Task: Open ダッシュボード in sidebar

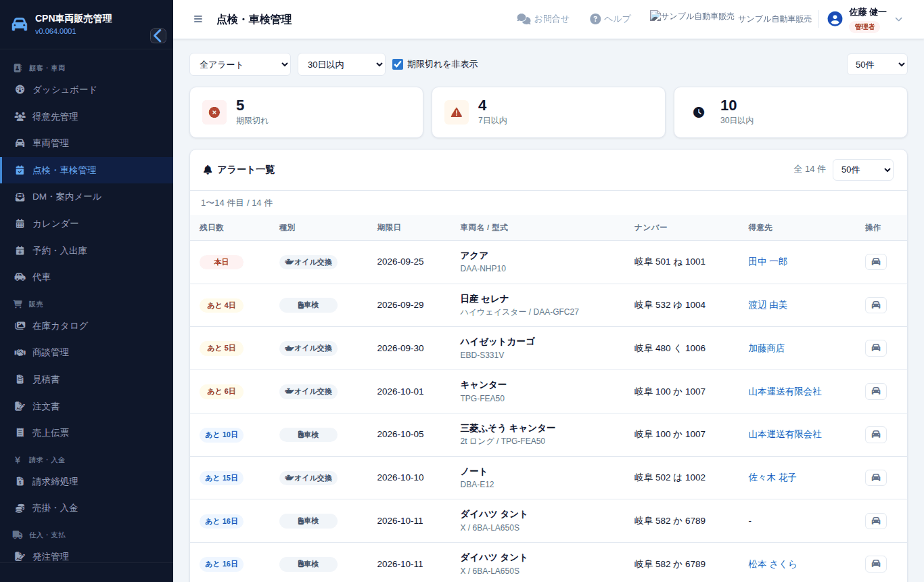Action: click(x=87, y=89)
